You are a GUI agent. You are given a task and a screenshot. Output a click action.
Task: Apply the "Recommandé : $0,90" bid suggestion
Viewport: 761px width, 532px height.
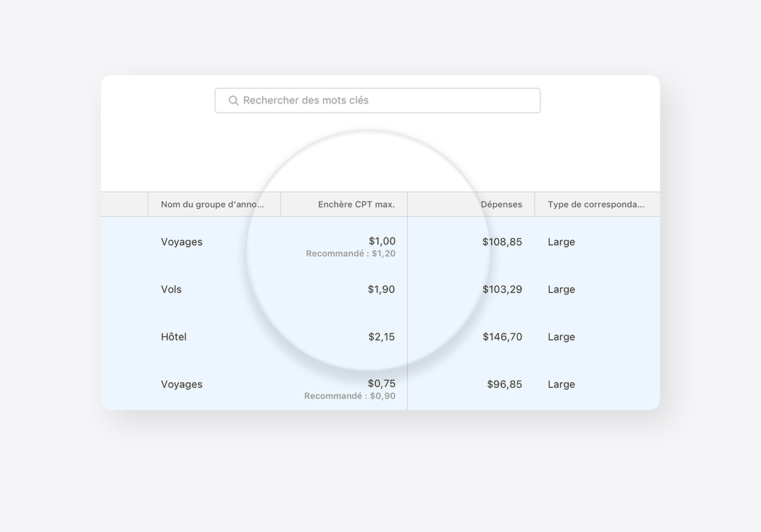350,396
